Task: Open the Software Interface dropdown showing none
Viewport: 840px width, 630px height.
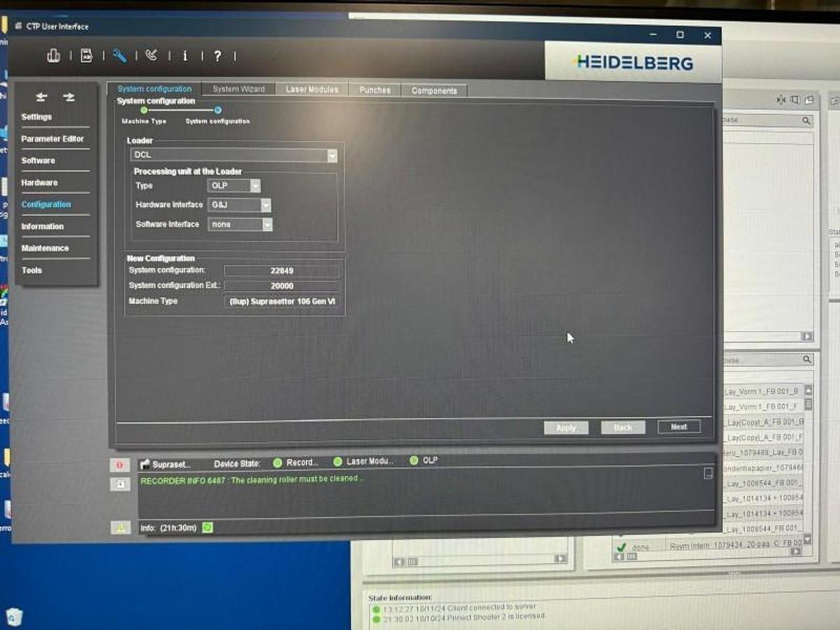Action: 267,224
